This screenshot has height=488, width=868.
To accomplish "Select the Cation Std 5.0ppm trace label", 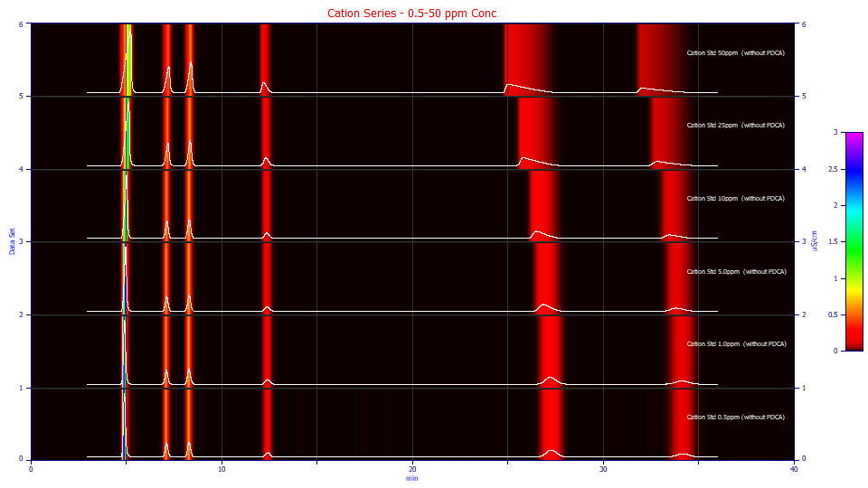I will tap(736, 272).
